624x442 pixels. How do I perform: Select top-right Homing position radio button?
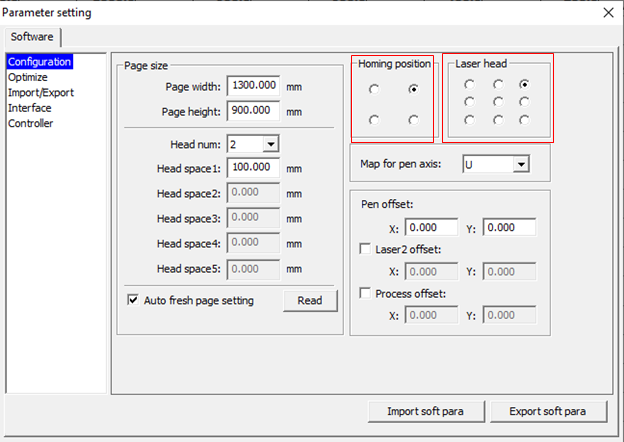point(413,89)
